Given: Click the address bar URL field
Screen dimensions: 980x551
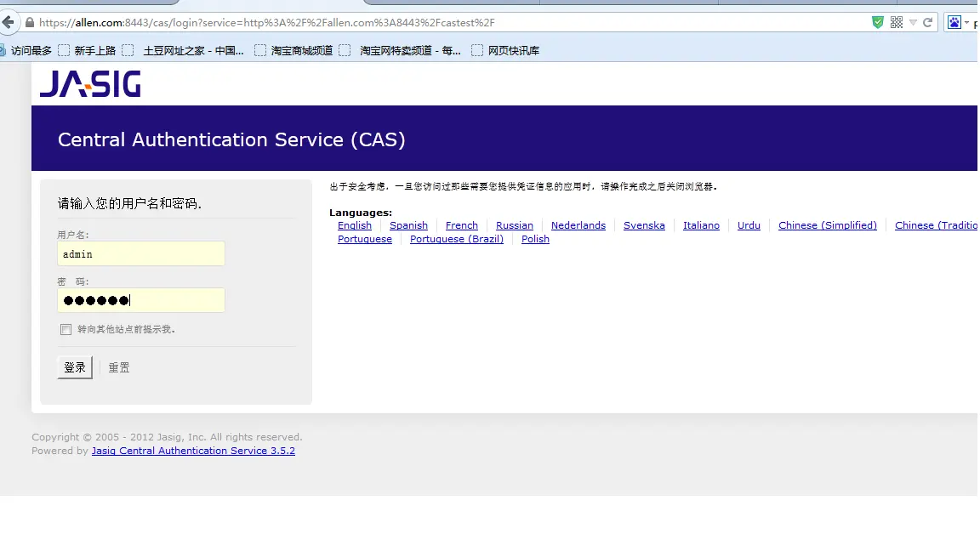Looking at the screenshot, I should click(450, 22).
